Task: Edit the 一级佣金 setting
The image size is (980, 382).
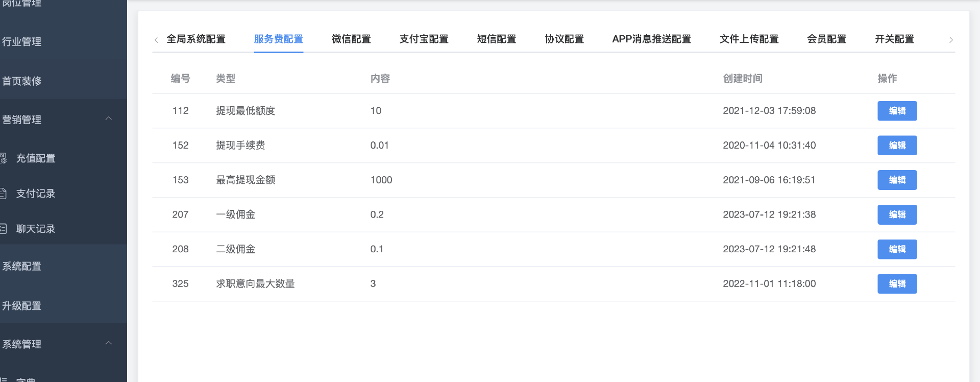Action: (x=897, y=214)
